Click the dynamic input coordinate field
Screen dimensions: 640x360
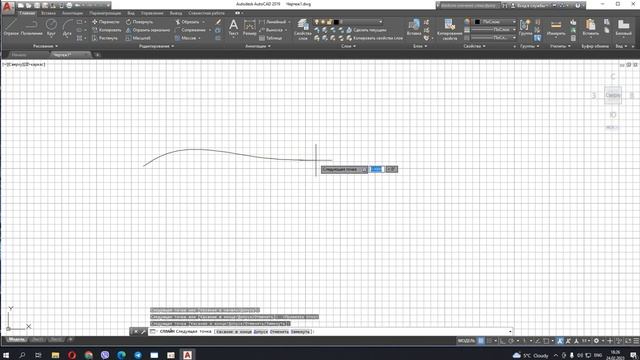(x=377, y=169)
